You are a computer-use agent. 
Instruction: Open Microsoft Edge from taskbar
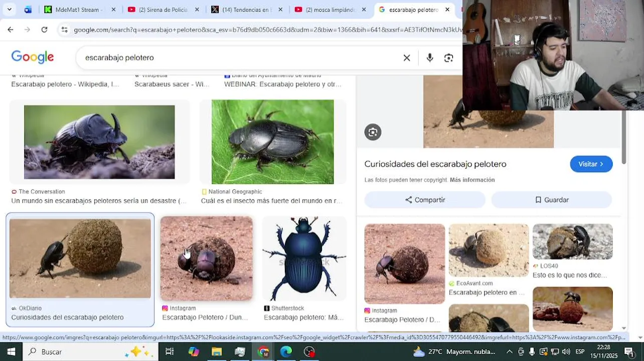[286, 351]
